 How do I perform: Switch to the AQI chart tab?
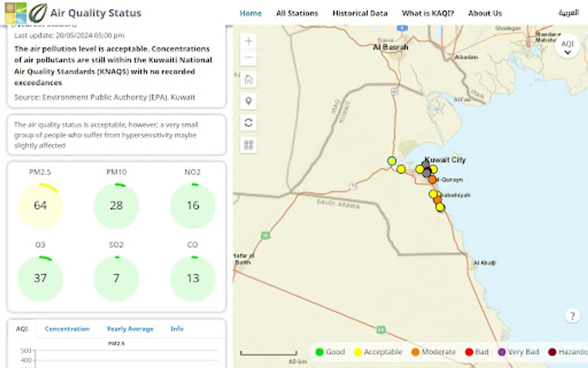[x=22, y=329]
